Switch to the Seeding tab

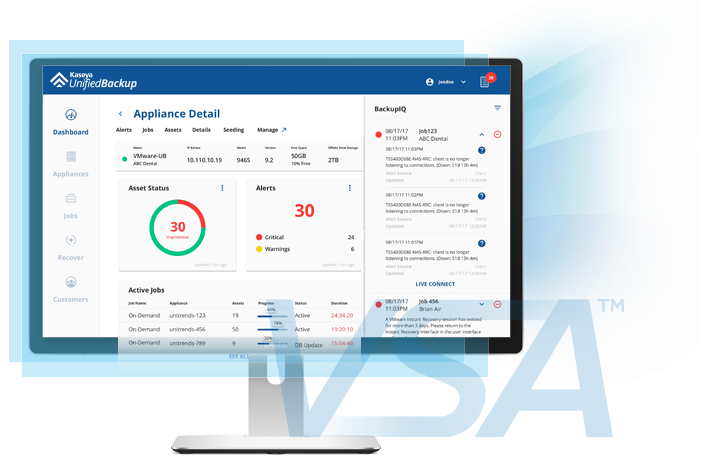[233, 130]
